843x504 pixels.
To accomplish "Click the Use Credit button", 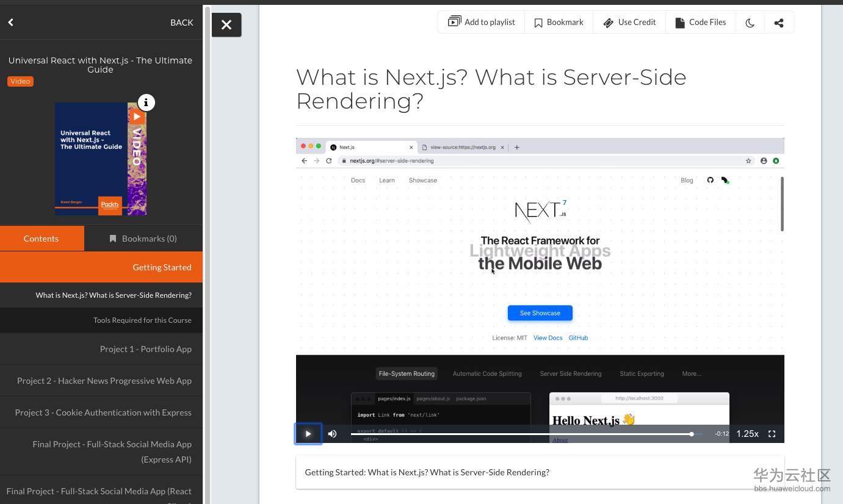I will (x=629, y=23).
